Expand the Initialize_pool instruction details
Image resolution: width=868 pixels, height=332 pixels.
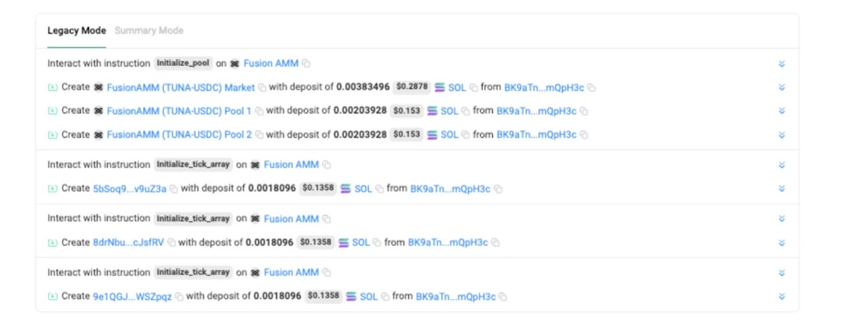tap(781, 64)
